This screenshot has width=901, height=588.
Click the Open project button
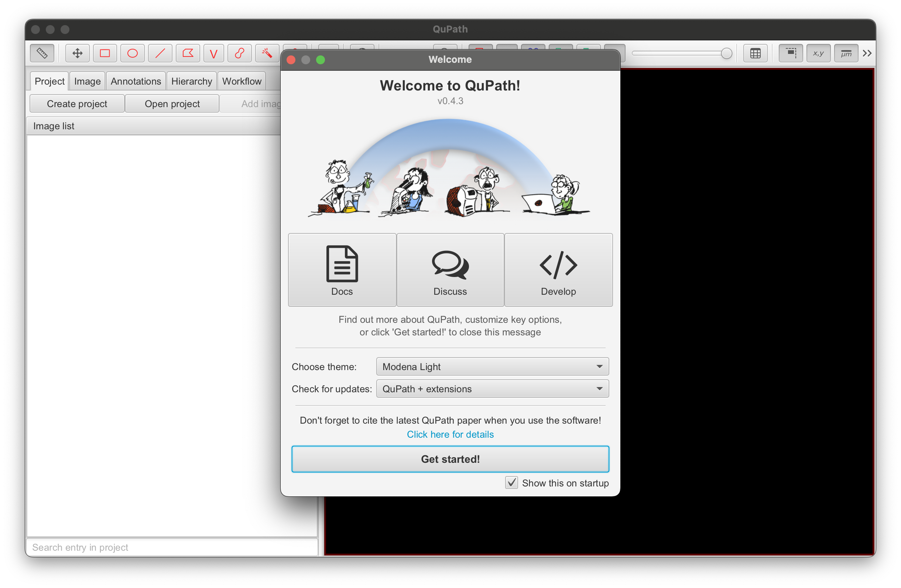point(172,104)
